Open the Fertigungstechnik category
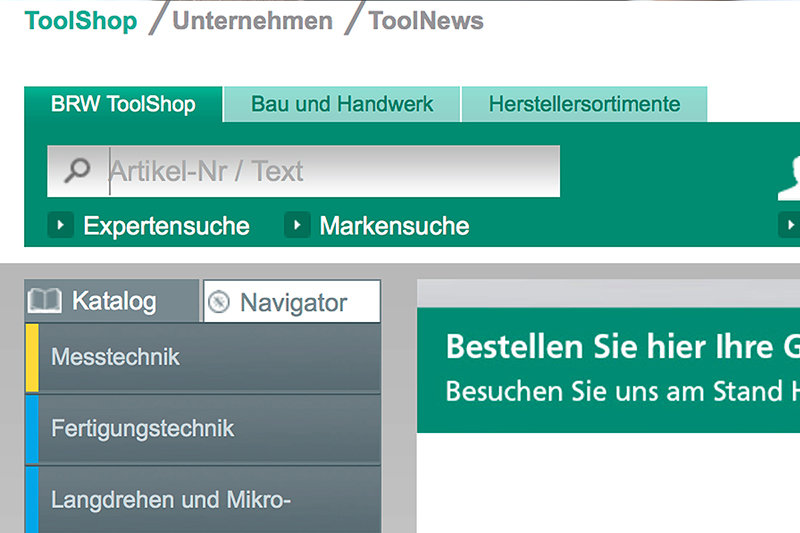The image size is (800, 533). click(x=203, y=429)
